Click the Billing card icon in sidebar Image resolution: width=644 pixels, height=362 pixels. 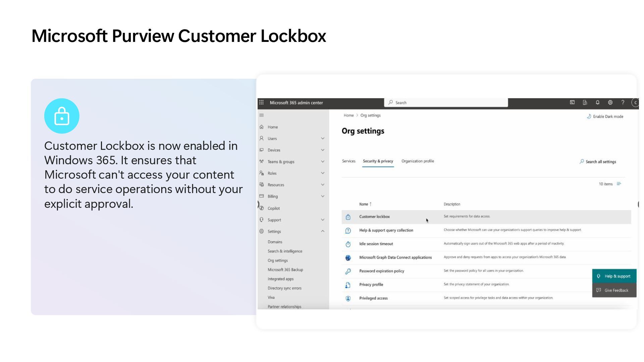(262, 196)
